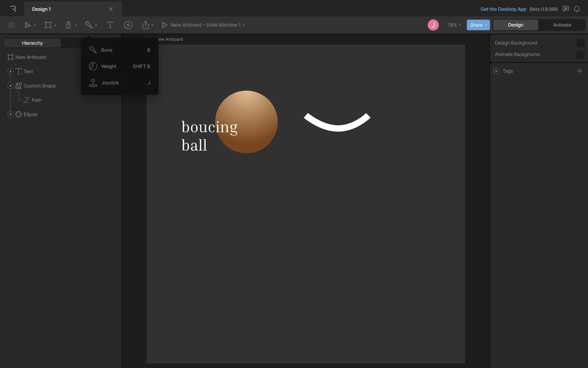Switch to Animate mode
Image resolution: width=588 pixels, height=368 pixels.
tap(562, 25)
